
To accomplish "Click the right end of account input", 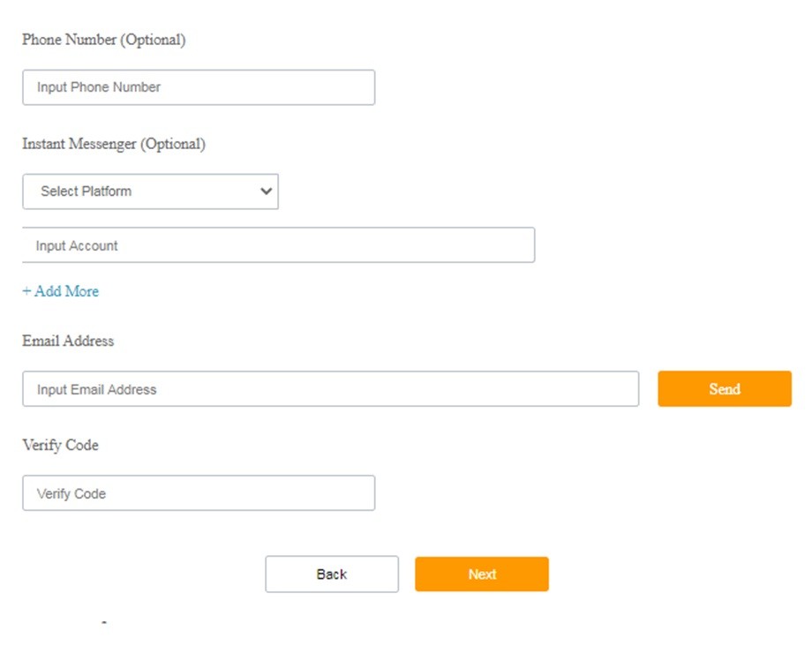I will coord(519,245).
